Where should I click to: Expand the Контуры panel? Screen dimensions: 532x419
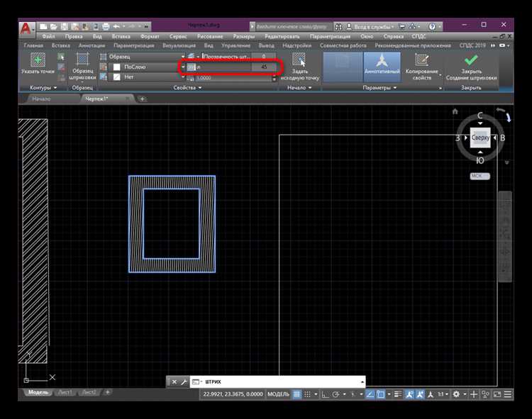(x=43, y=88)
